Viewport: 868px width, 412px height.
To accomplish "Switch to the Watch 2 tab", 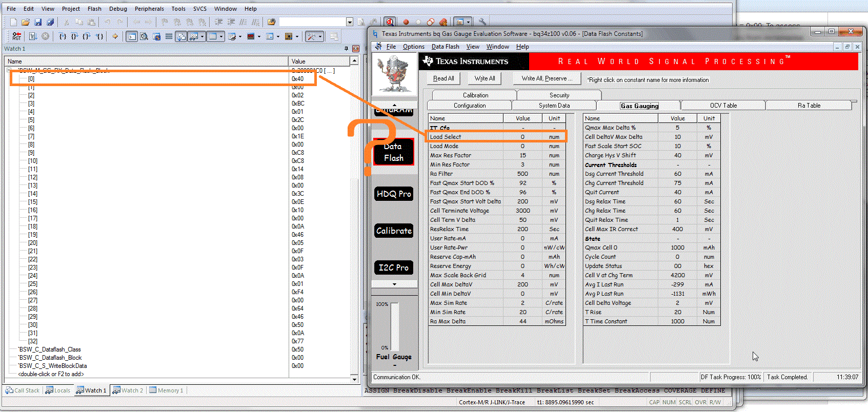I will click(128, 390).
